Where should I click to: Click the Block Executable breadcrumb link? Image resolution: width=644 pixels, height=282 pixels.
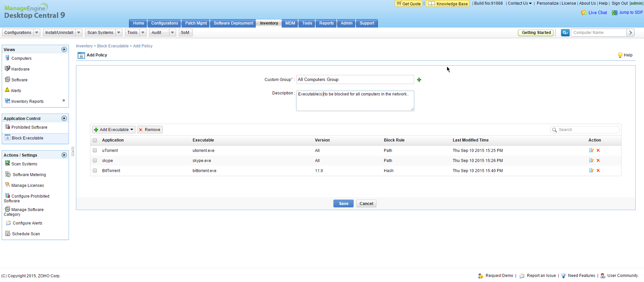113,46
